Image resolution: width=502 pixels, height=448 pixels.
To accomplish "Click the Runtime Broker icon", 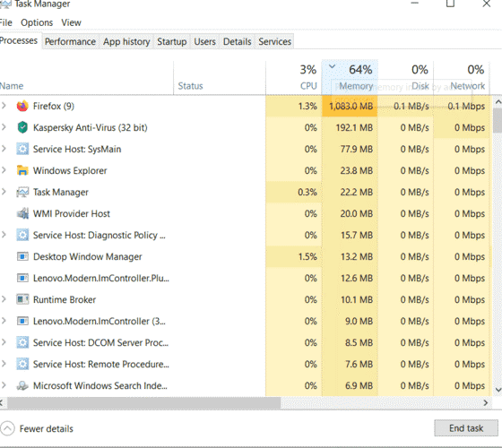I will pos(22,299).
